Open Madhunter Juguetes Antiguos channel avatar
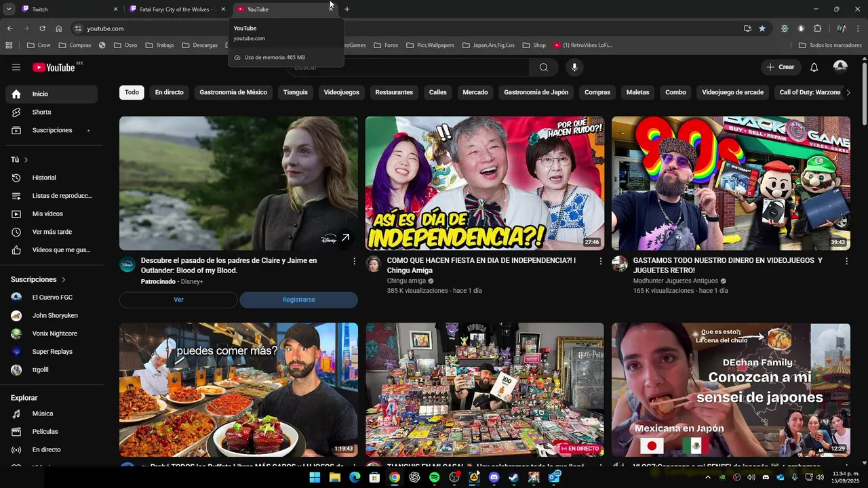The height and width of the screenshot is (488, 868). click(x=619, y=264)
